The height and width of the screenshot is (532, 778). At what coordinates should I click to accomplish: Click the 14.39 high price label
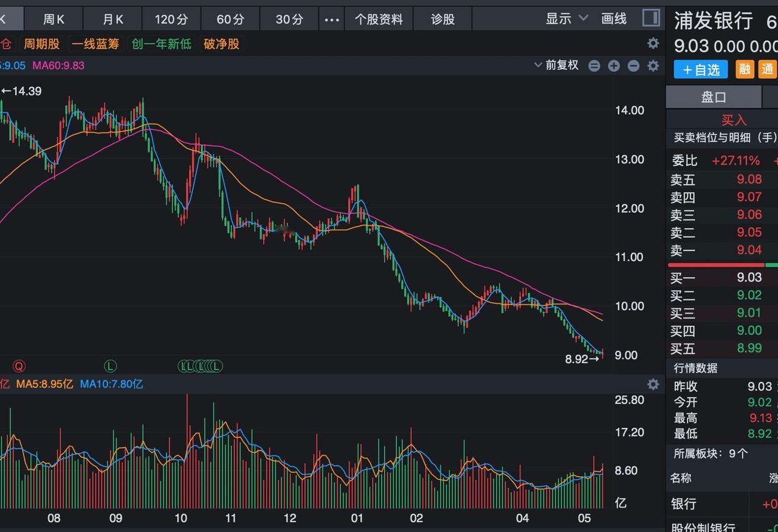point(21,91)
